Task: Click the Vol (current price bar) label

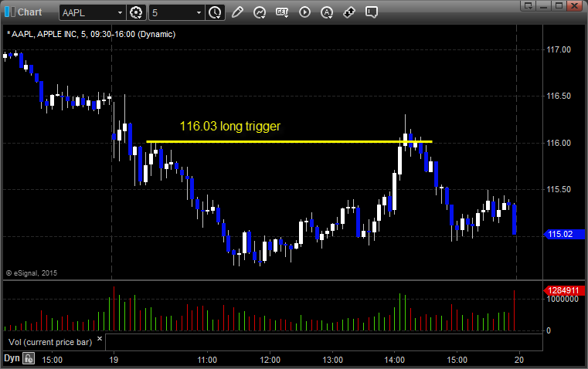Action: click(x=50, y=342)
